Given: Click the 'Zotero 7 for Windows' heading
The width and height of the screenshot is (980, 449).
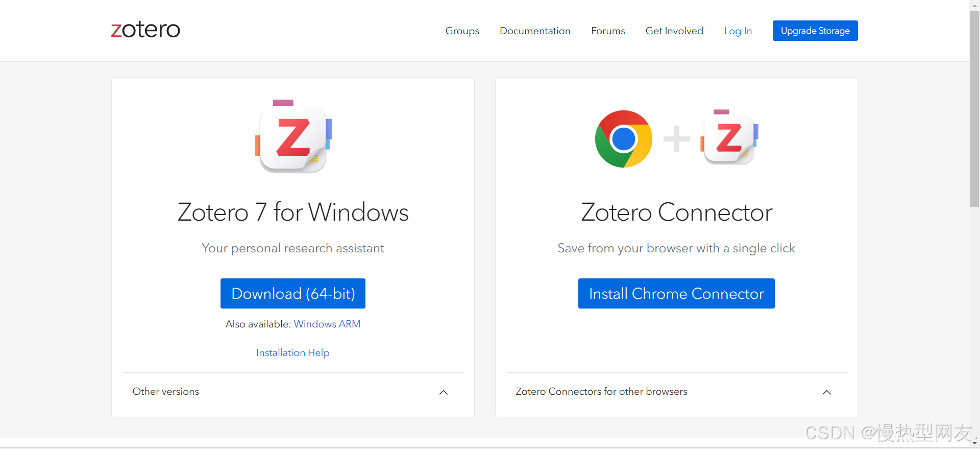Looking at the screenshot, I should pyautogui.click(x=293, y=212).
